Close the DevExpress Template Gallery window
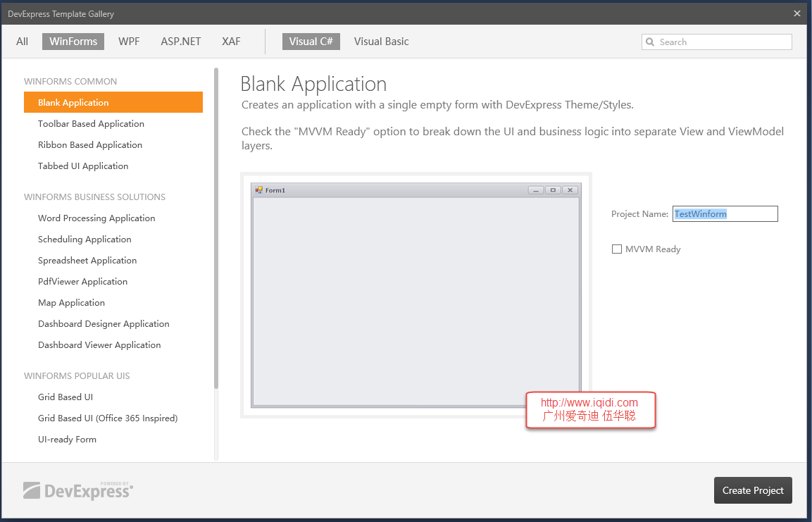This screenshot has width=812, height=522. (x=797, y=13)
